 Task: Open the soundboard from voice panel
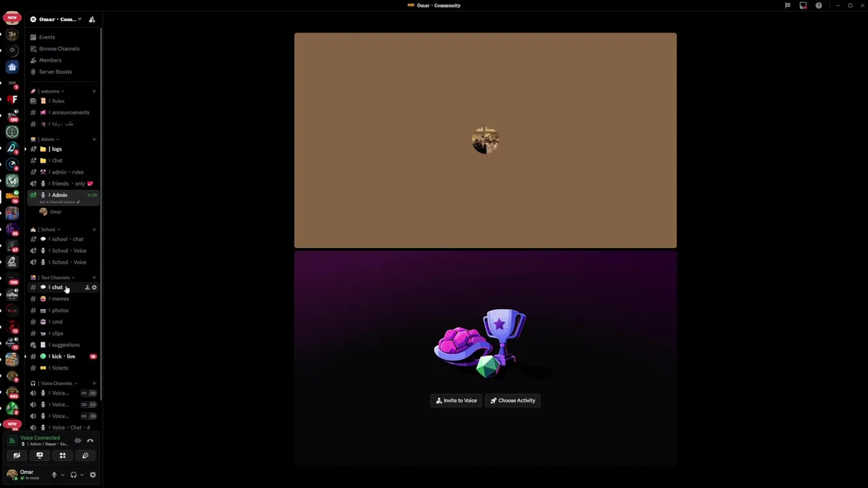click(85, 455)
